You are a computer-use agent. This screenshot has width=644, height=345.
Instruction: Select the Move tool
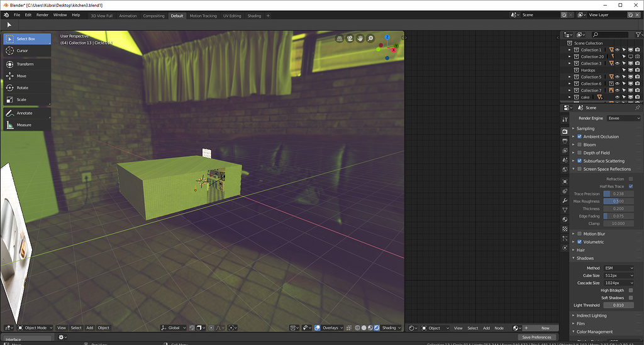27,76
